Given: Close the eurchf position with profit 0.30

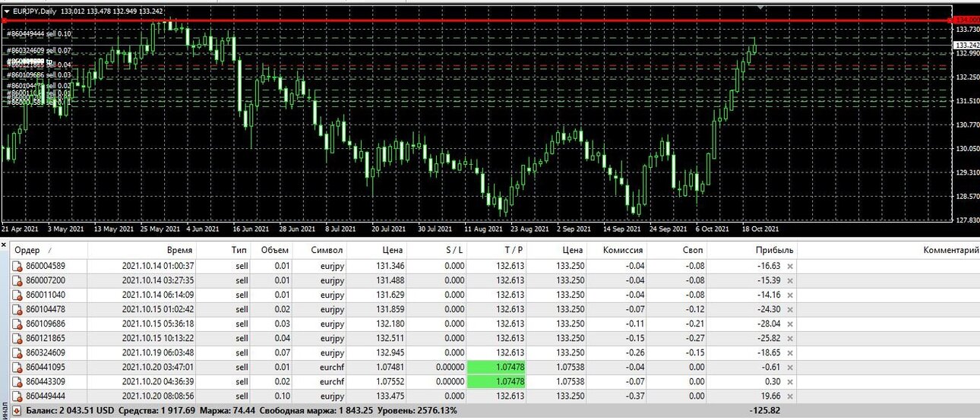Looking at the screenshot, I should pos(790,382).
